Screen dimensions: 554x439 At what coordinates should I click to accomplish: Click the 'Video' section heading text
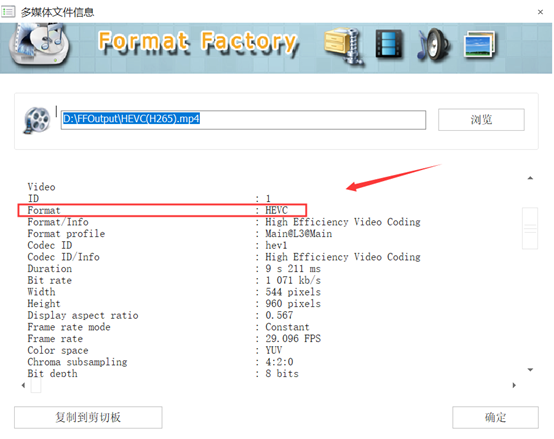(x=41, y=187)
